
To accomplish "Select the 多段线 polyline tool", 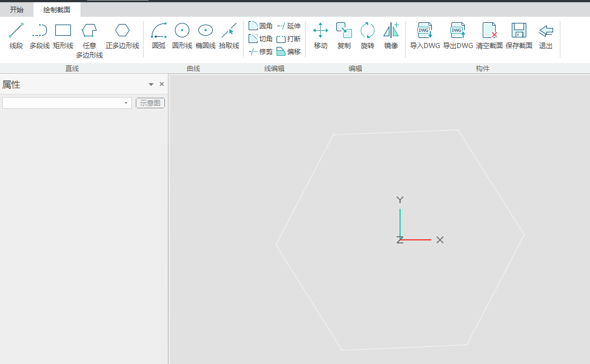I will [40, 36].
